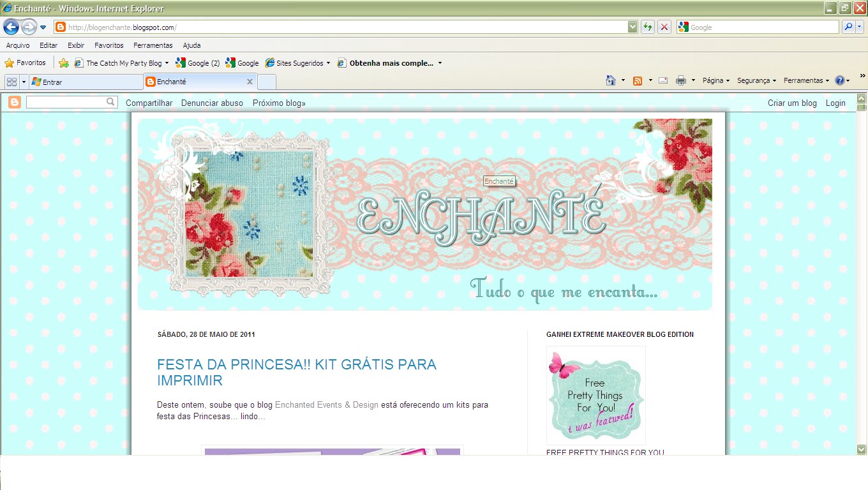
Task: Open the Favoritos menu
Action: click(109, 45)
